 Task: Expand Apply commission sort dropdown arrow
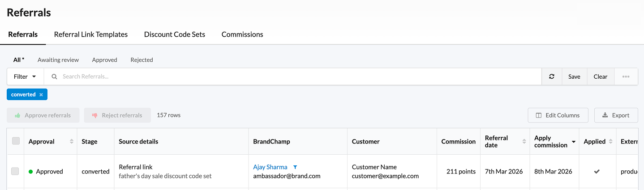573,142
